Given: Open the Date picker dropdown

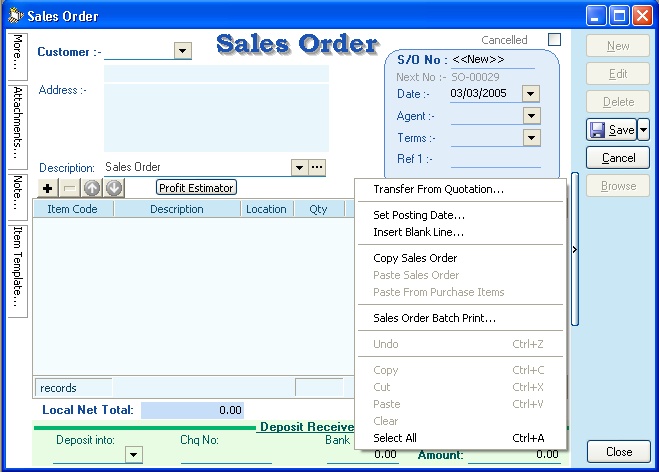Looking at the screenshot, I should tap(531, 93).
